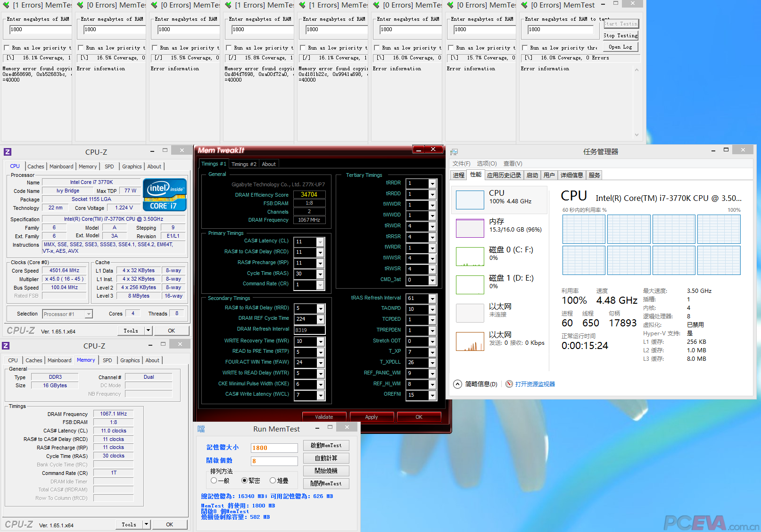761x532 pixels.
Task: Click the Task Manager title bar icon
Action: pos(454,152)
